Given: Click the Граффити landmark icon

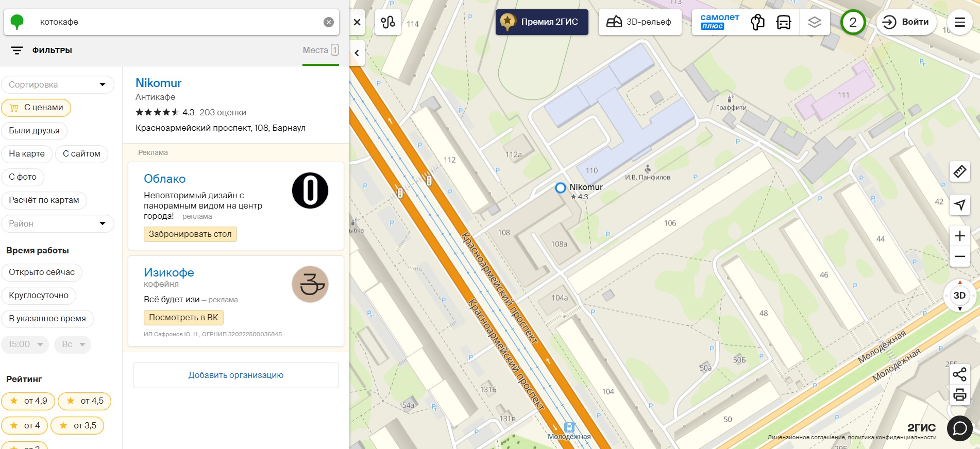Looking at the screenshot, I should coord(730,98).
